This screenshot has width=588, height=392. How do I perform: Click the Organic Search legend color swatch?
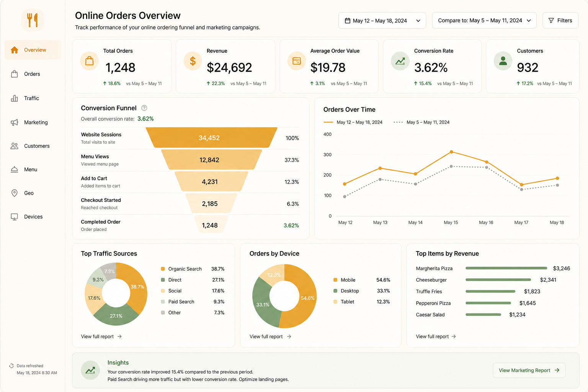[163, 269]
